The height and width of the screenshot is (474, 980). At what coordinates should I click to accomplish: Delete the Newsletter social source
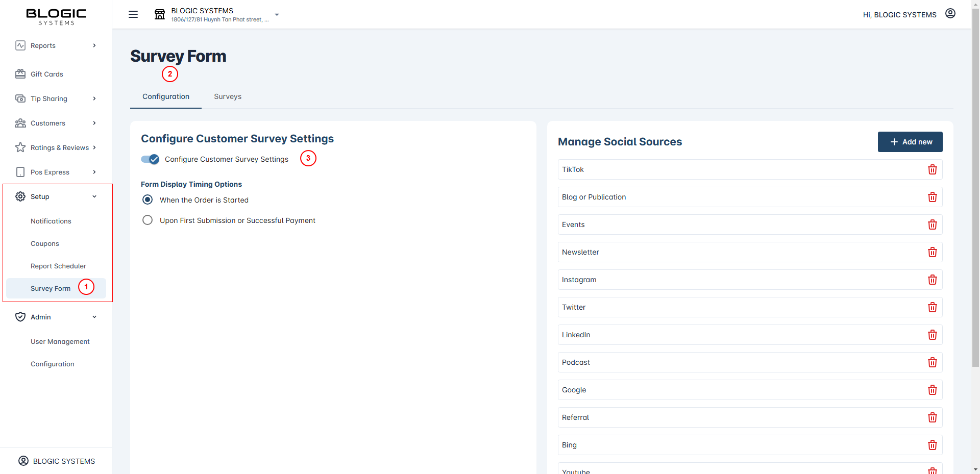(933, 252)
